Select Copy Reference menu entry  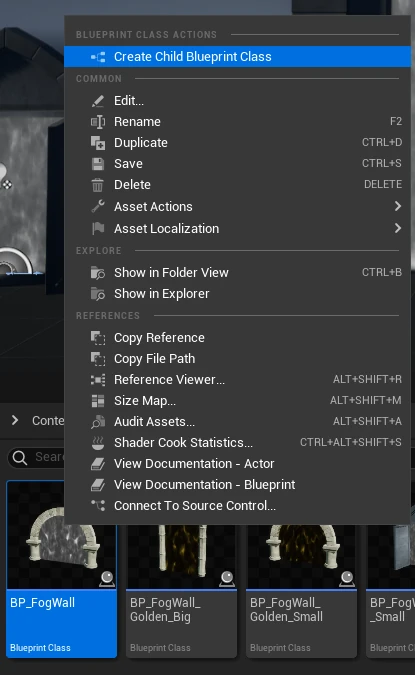click(x=237, y=338)
